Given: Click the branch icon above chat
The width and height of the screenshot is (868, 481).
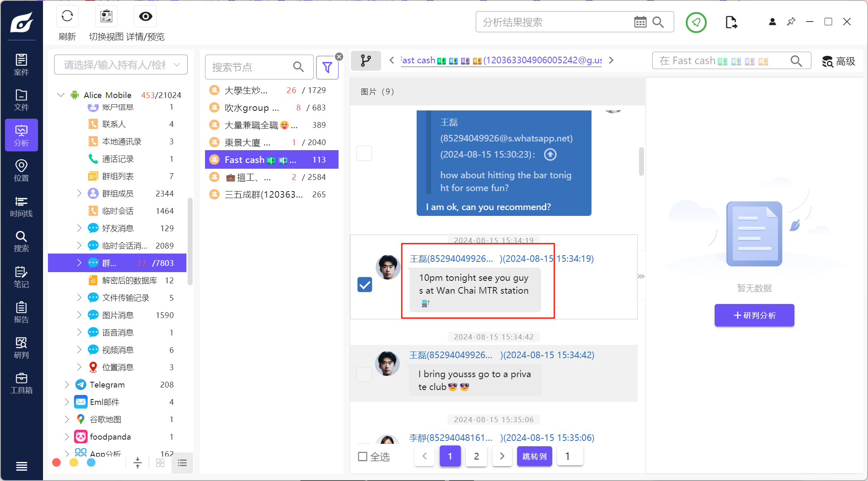Looking at the screenshot, I should coord(366,61).
